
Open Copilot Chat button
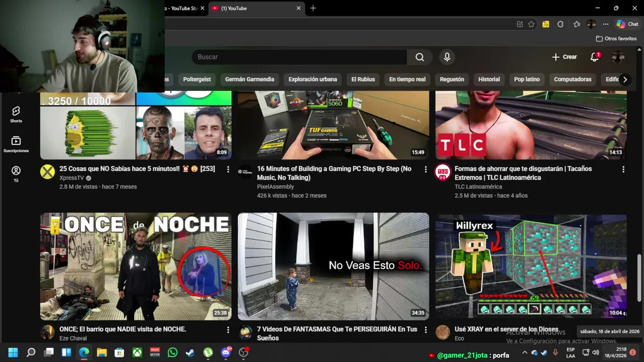pos(627,24)
